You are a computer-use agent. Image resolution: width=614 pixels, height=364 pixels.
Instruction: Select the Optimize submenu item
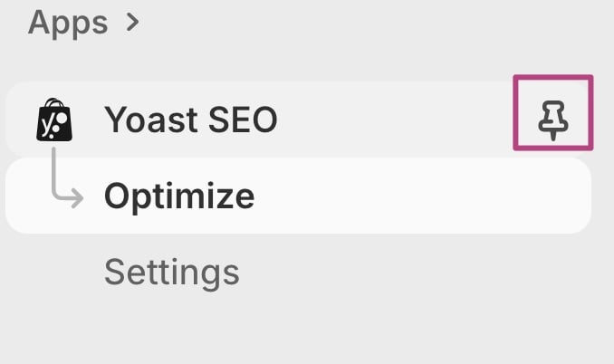coord(179,196)
